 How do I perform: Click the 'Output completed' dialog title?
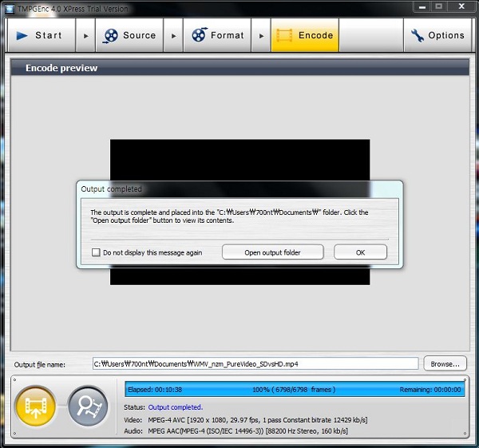click(111, 189)
